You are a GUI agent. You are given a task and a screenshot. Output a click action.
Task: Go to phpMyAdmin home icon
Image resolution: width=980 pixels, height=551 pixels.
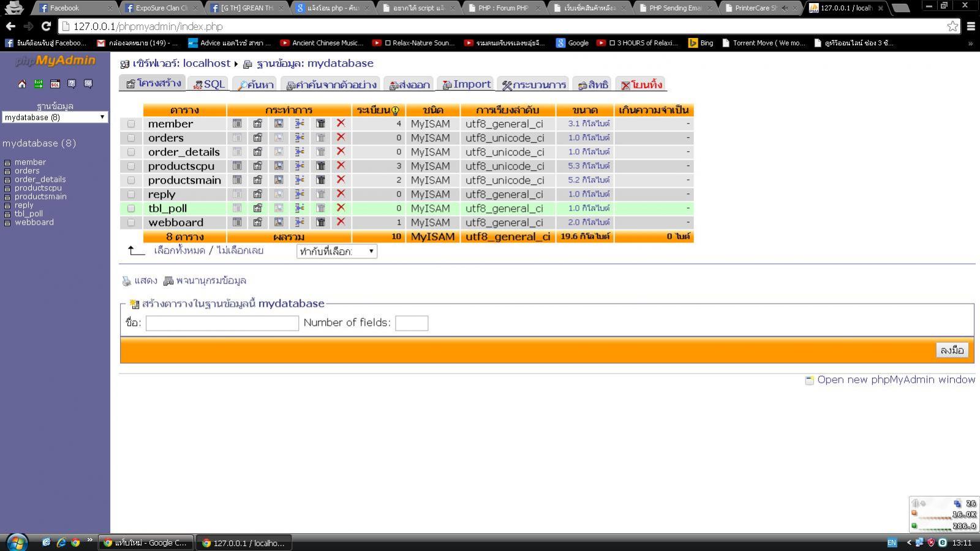pos(22,84)
